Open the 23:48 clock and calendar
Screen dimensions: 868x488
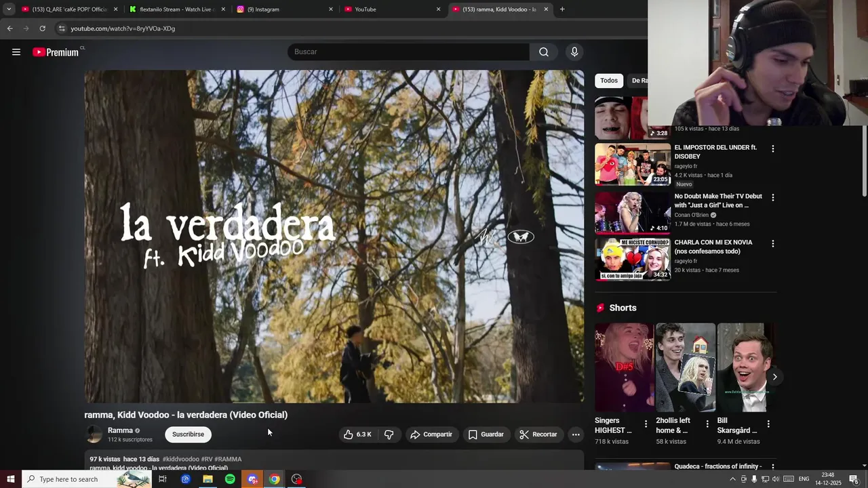tap(828, 479)
